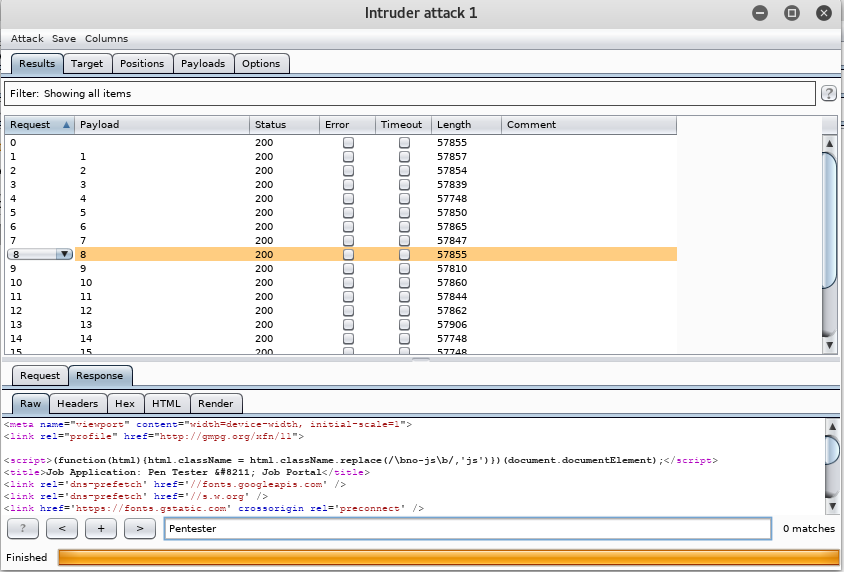Click the filter help question mark icon
The width and height of the screenshot is (844, 572).
[828, 94]
